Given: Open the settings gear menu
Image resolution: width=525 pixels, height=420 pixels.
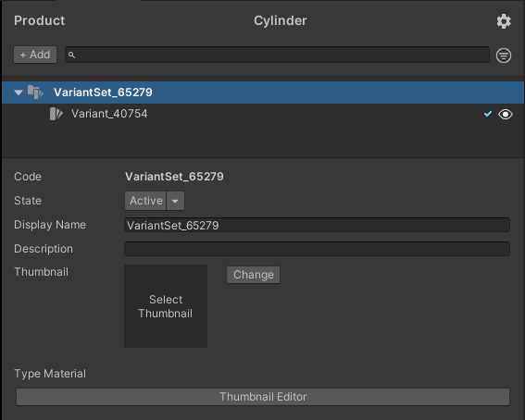Looking at the screenshot, I should pos(504,21).
